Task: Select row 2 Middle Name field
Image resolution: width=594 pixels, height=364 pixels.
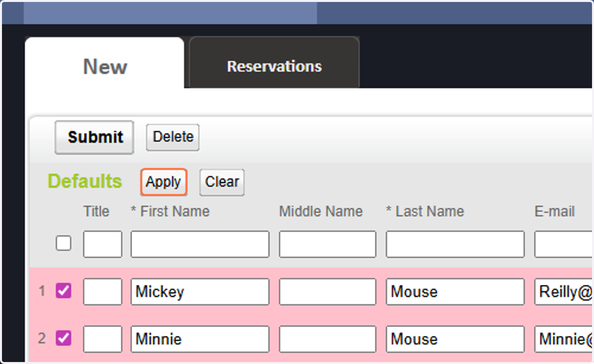Action: pos(328,339)
